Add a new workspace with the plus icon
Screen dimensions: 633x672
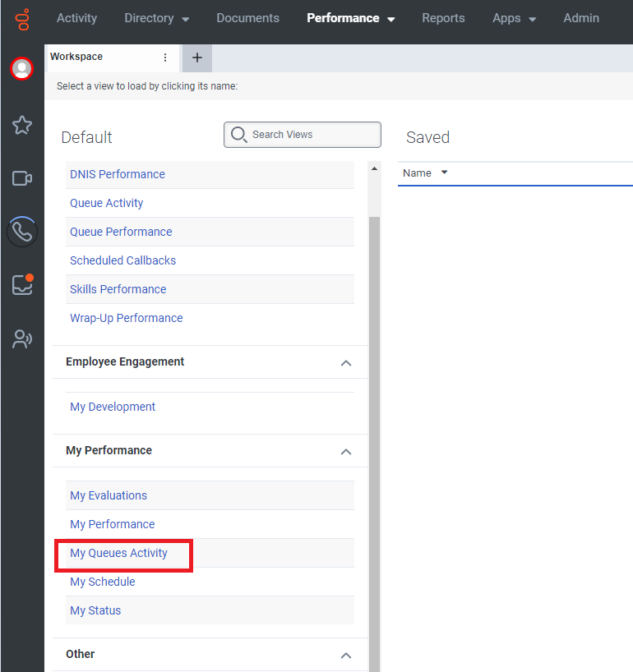[x=196, y=58]
